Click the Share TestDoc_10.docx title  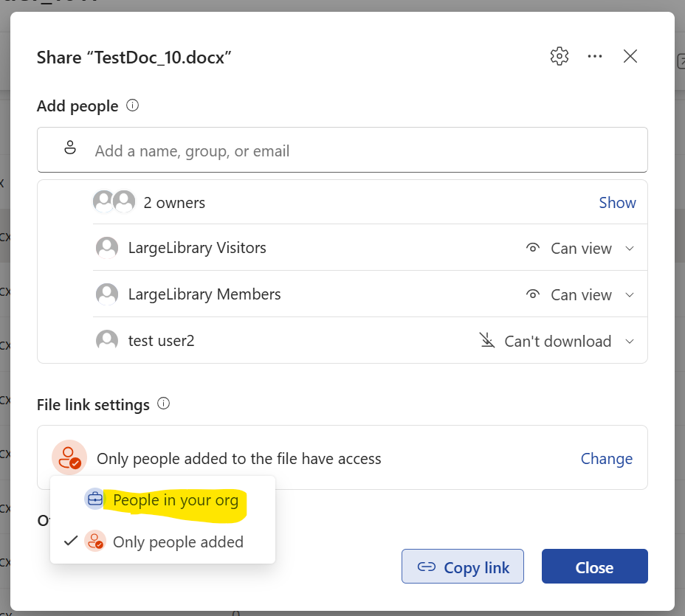pyautogui.click(x=134, y=58)
